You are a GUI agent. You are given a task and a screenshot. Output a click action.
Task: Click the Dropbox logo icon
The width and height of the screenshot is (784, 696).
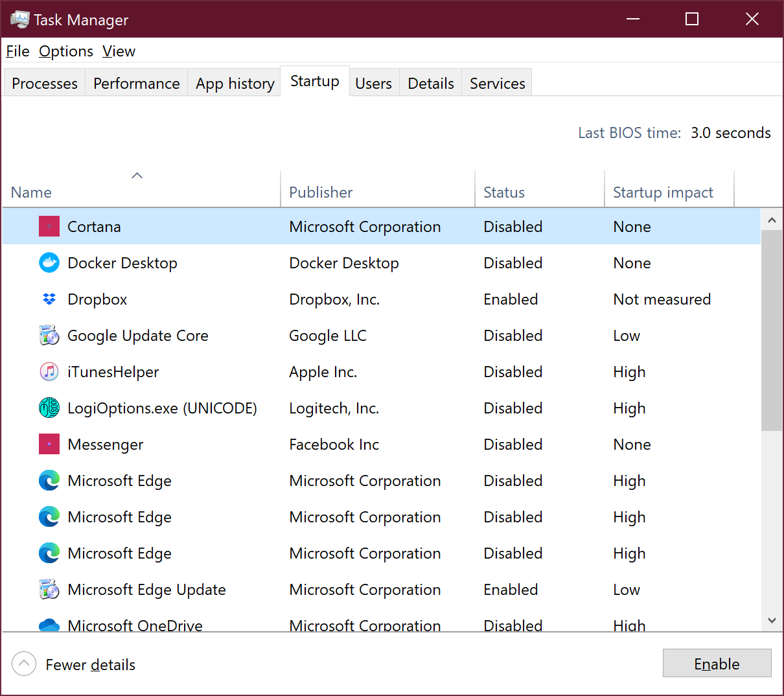(x=49, y=299)
